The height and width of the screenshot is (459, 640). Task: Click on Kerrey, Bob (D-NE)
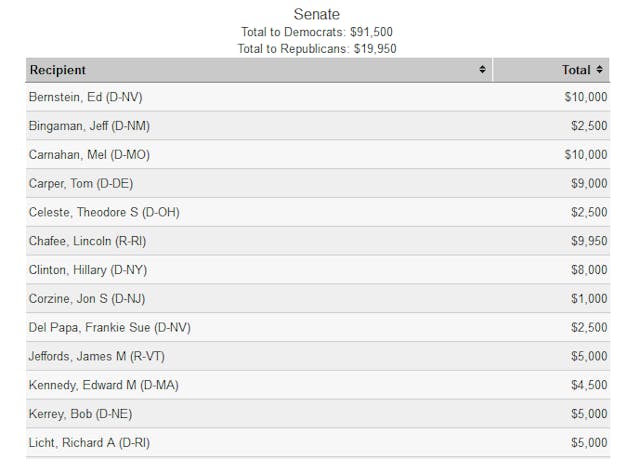[80, 414]
